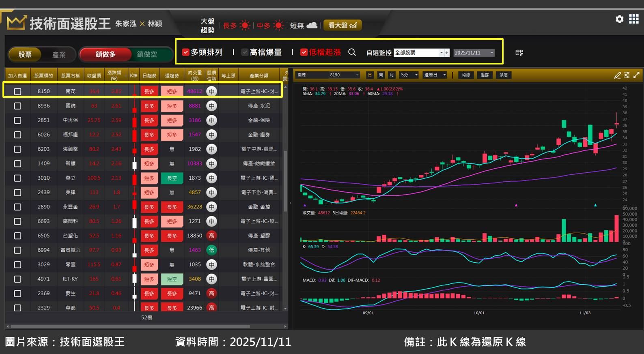This screenshot has width=644, height=354.
Task: Click the stock list horizontal scrollbar
Action: (130, 326)
